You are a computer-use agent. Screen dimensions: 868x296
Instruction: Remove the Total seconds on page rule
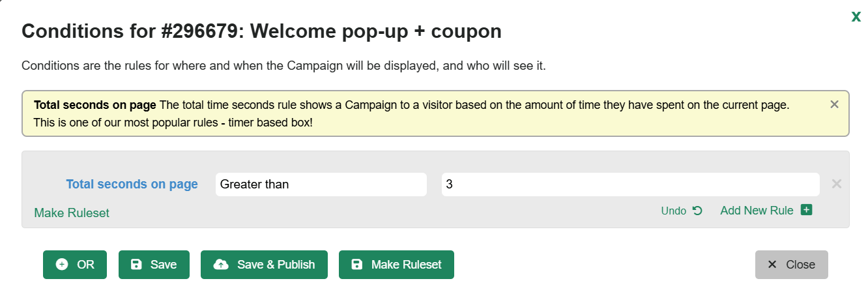[x=837, y=184]
